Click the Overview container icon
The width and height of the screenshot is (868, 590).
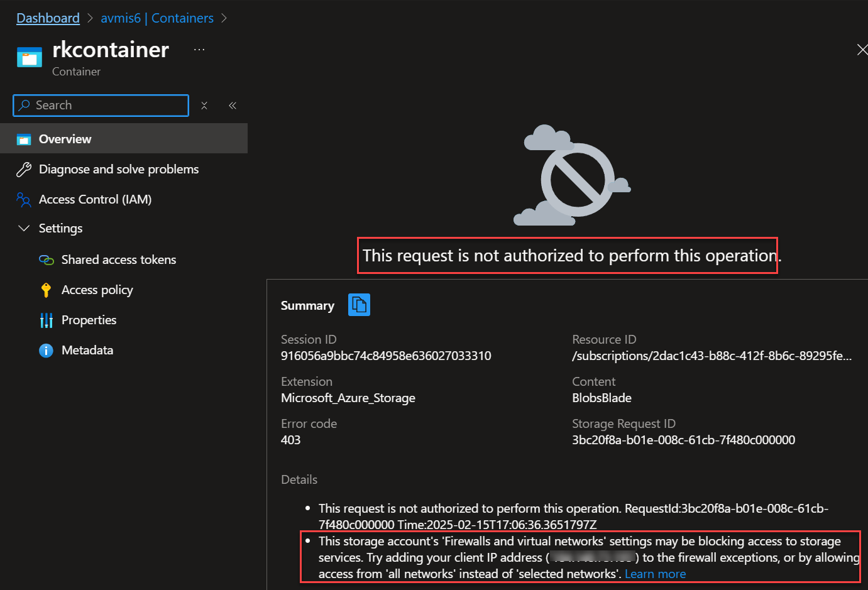24,139
